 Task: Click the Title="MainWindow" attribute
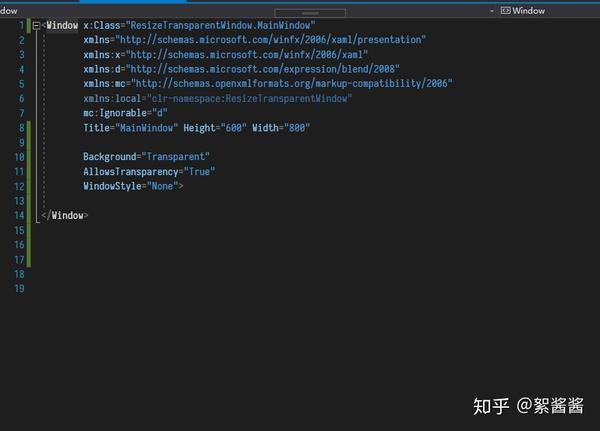click(130, 128)
